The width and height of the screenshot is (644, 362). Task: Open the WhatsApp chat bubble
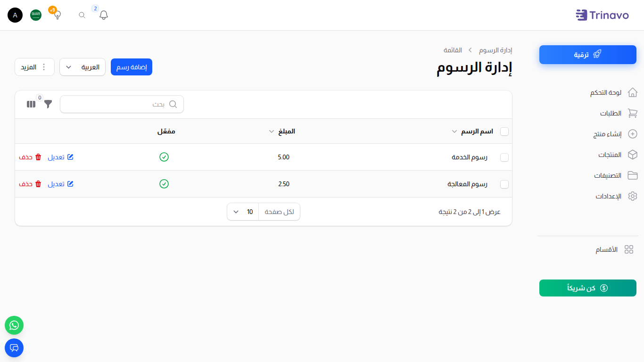[14, 325]
